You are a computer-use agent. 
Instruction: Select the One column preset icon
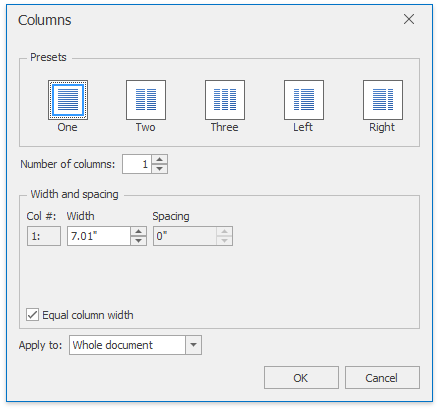68,100
